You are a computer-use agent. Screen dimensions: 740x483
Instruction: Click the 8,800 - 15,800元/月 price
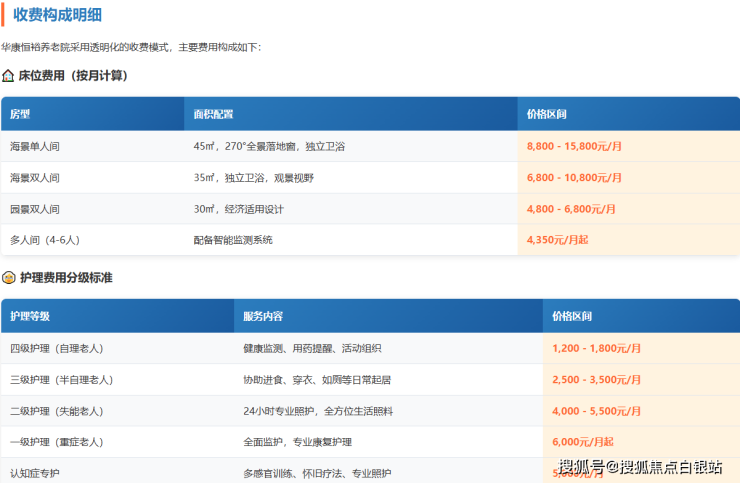pyautogui.click(x=574, y=147)
